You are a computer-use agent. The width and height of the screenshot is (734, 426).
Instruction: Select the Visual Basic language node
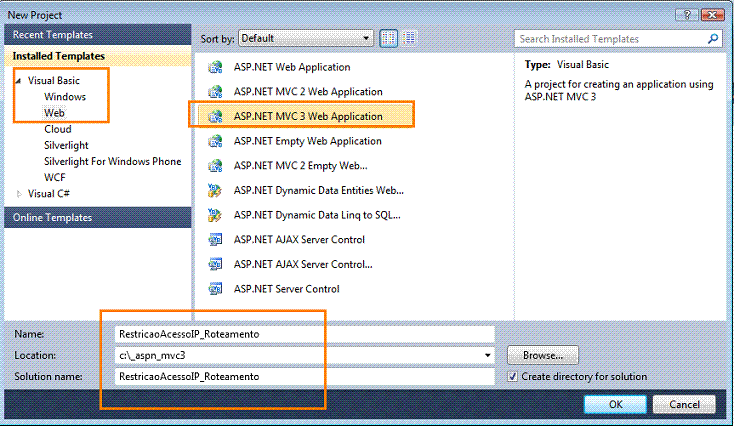tap(54, 81)
